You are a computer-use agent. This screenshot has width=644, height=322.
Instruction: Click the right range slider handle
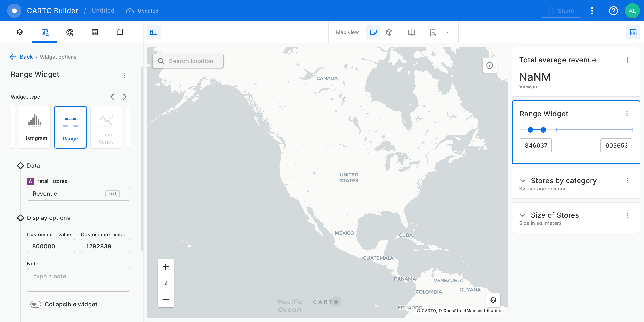[543, 130]
